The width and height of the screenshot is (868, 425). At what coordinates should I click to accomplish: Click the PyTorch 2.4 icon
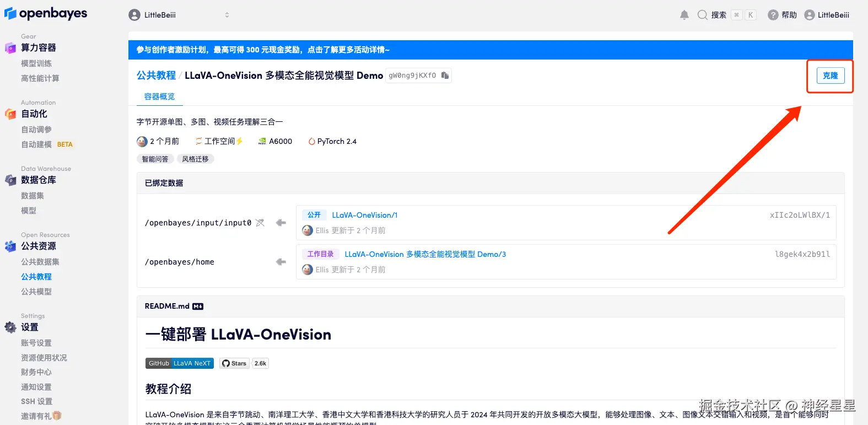coord(312,142)
